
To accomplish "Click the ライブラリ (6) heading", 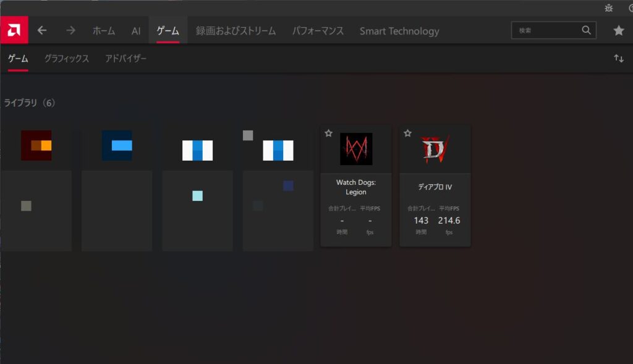I will 30,103.
